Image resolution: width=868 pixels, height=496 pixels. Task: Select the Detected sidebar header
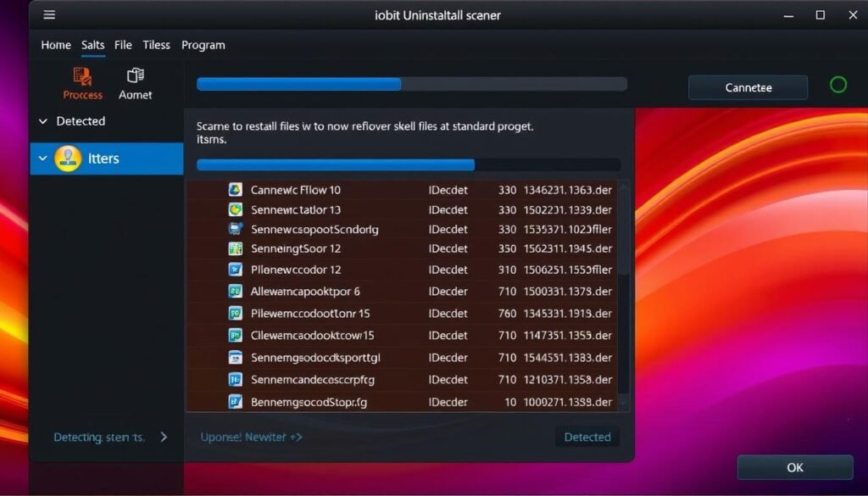[81, 121]
